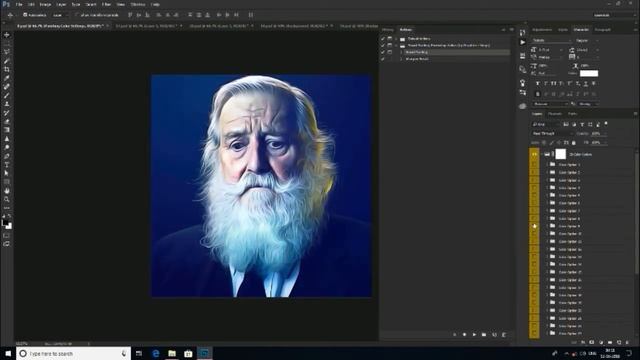Viewport: 640px width, 360px height.
Task: Open the Image menu
Action: pos(45,4)
